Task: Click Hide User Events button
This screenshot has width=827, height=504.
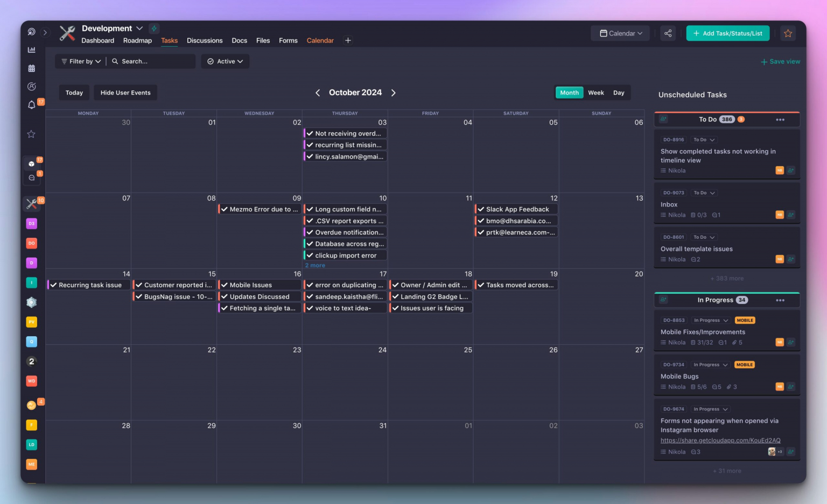Action: (x=125, y=93)
